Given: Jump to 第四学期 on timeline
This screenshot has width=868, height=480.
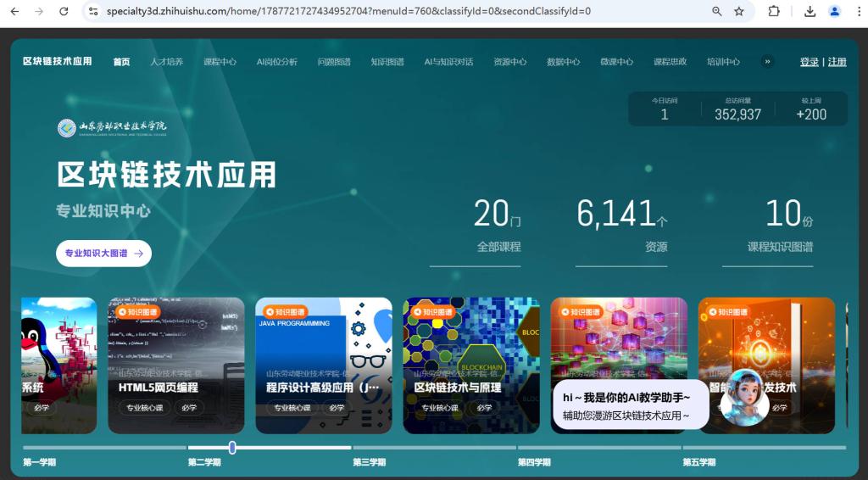Looking at the screenshot, I should 534,461.
